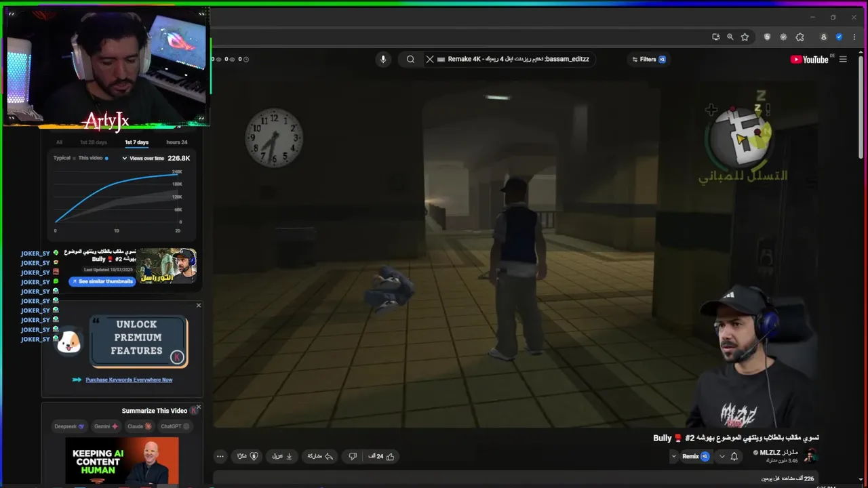Screen dimensions: 868x488
Task: Click the grey shield extension icon
Action: pyautogui.click(x=768, y=37)
